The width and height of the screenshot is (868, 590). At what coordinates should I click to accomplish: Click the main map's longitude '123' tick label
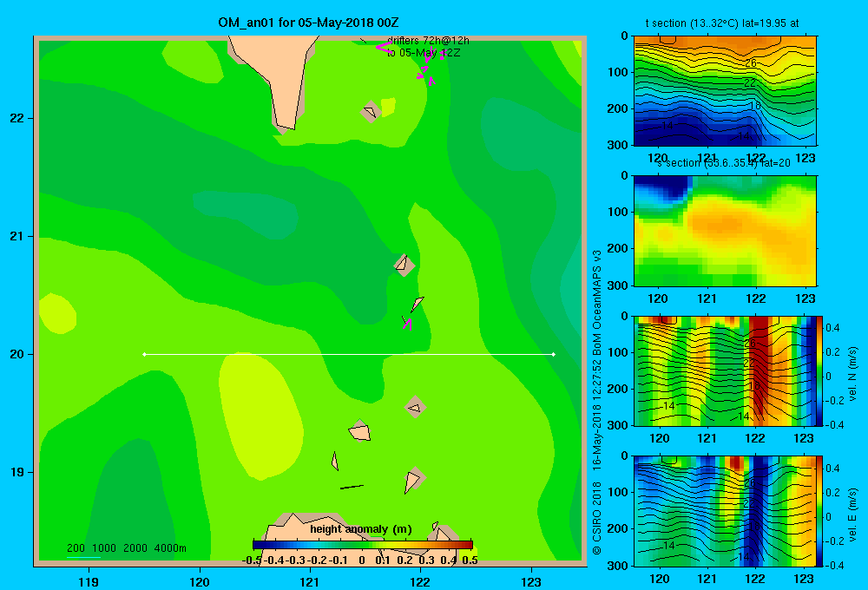531,581
